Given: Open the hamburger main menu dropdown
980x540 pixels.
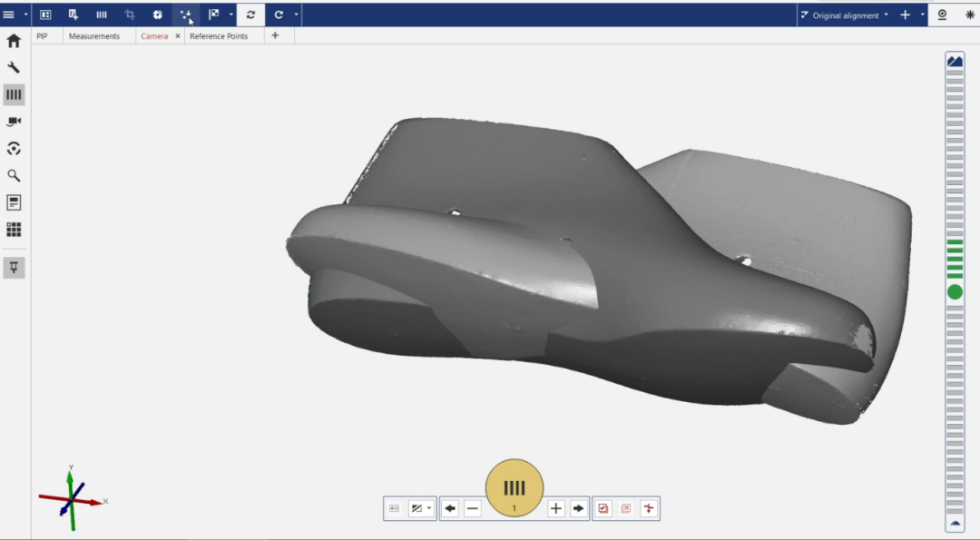Looking at the screenshot, I should [14, 15].
